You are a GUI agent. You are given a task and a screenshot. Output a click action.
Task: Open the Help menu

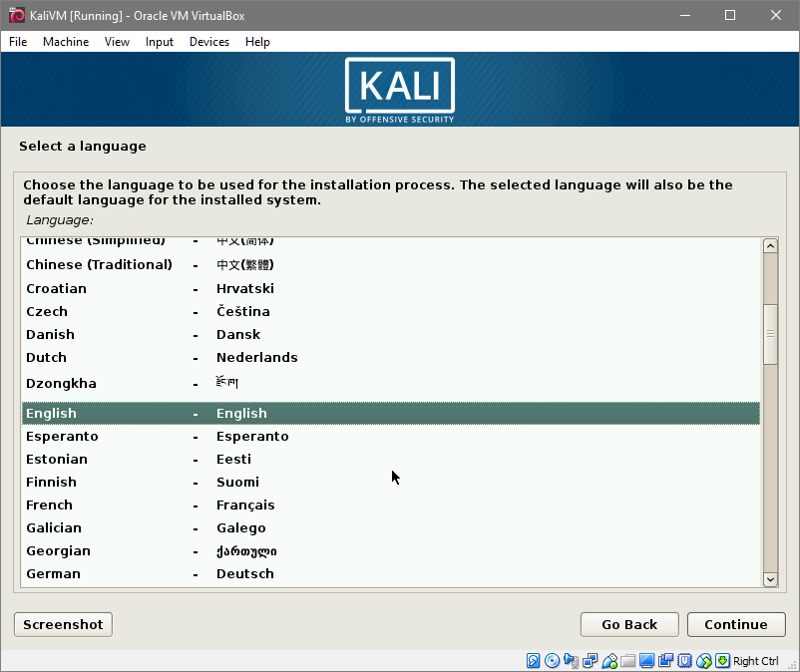257,42
